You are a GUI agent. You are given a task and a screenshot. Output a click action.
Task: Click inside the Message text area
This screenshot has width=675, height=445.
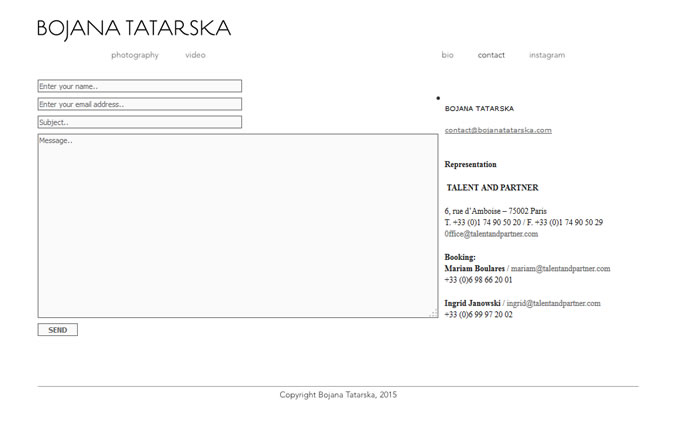point(238,226)
